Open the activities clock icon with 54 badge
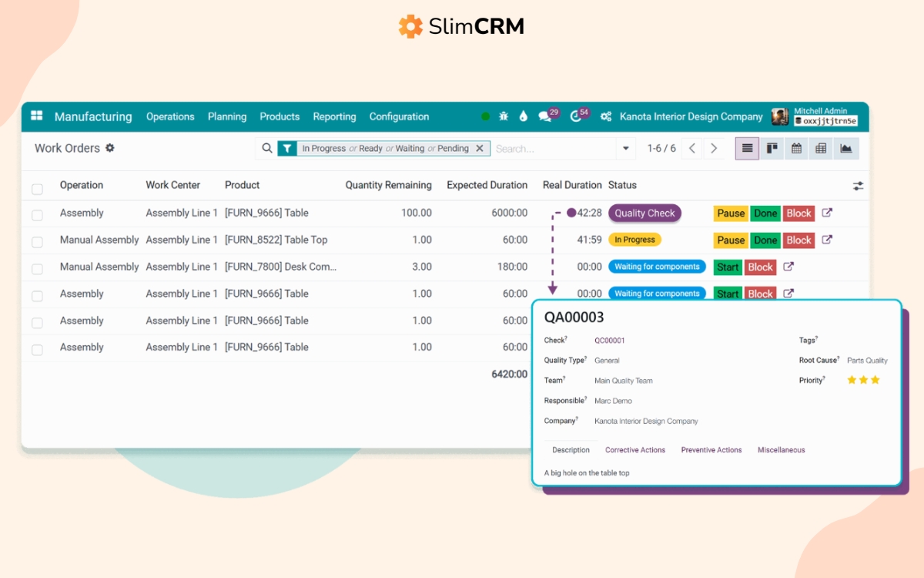 tap(576, 116)
